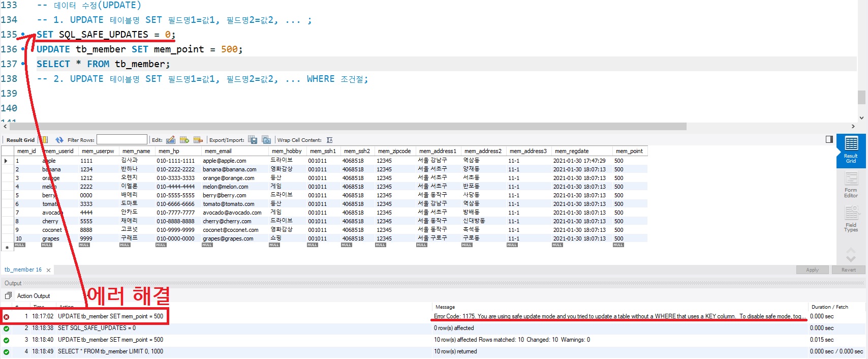Click output row SELECT * FROM tb_member LIMIT
This screenshot has height=359, width=868.
coord(110,351)
